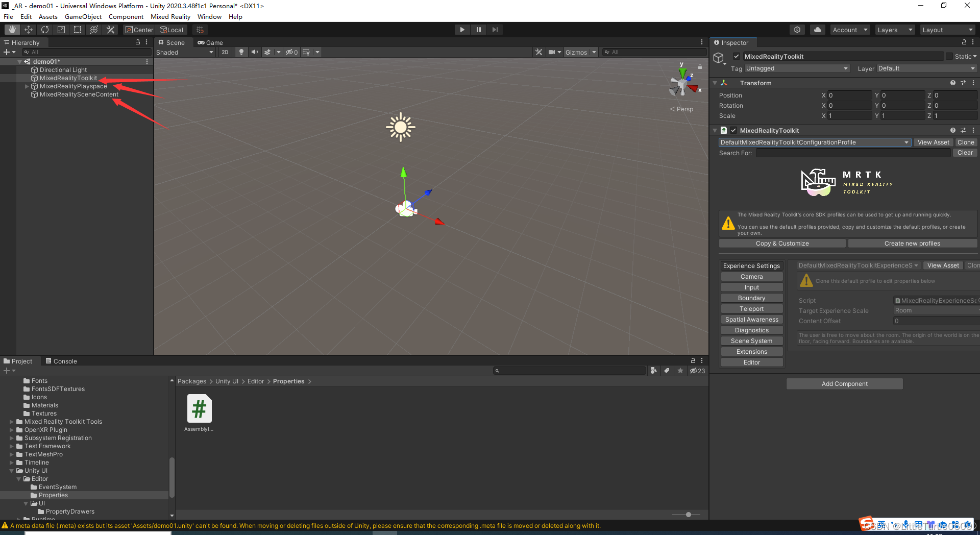Toggle Local handle rotation

[x=171, y=30]
